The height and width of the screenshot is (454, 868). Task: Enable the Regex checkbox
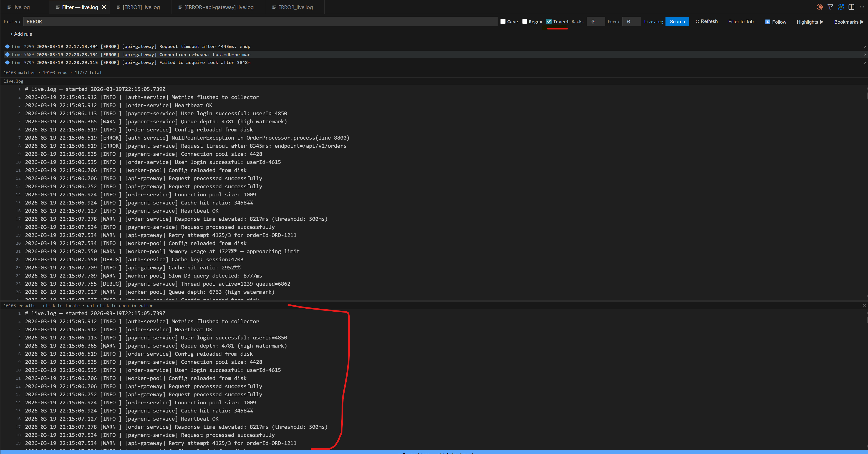524,22
